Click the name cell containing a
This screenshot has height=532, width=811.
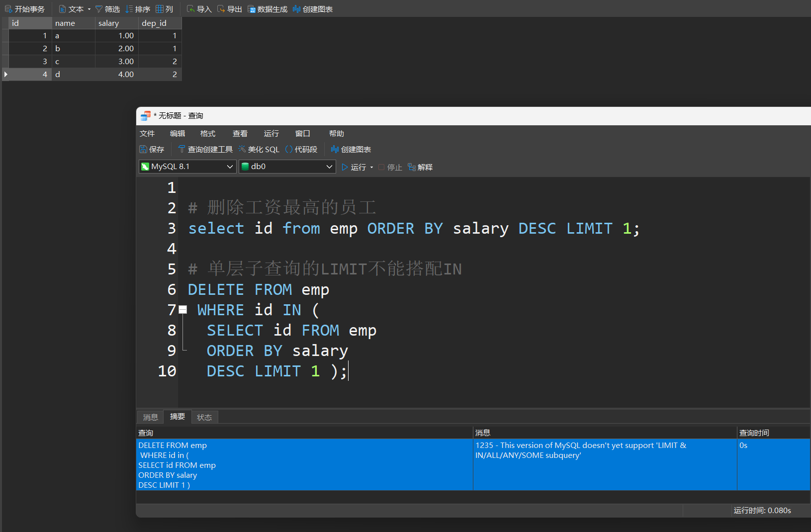click(x=74, y=36)
